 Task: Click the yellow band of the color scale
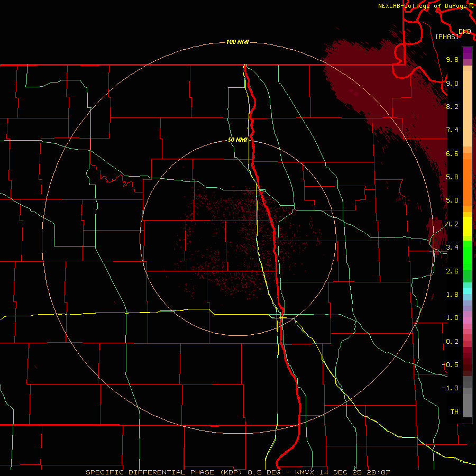467,226
